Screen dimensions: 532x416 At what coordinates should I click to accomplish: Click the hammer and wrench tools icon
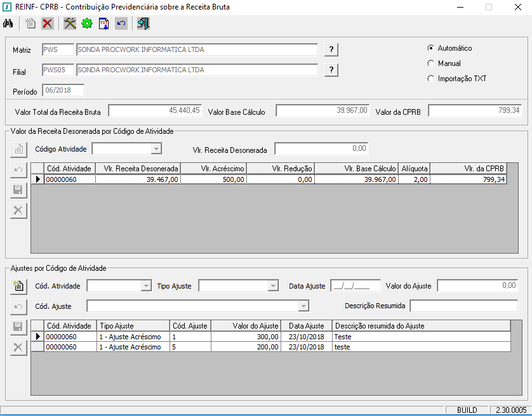click(x=70, y=24)
